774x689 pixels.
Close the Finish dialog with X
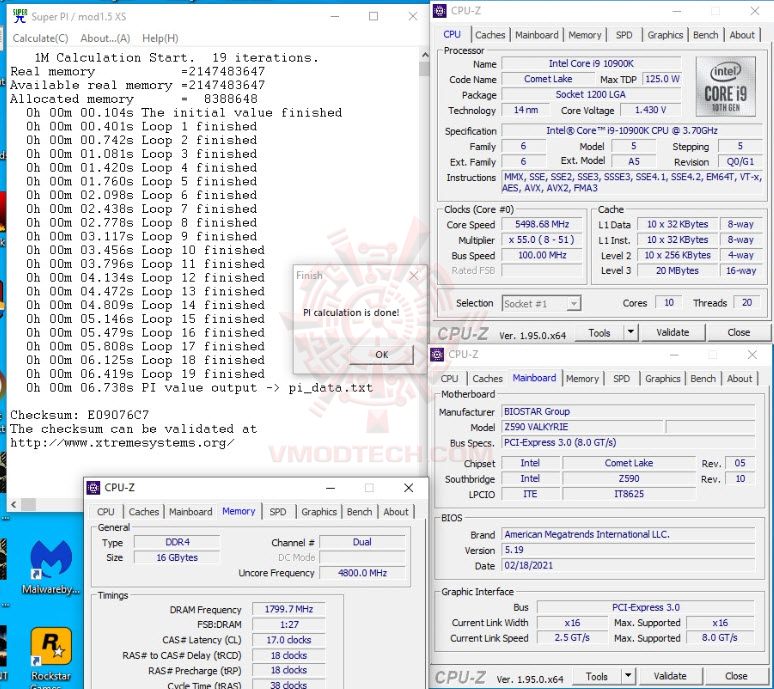click(414, 275)
